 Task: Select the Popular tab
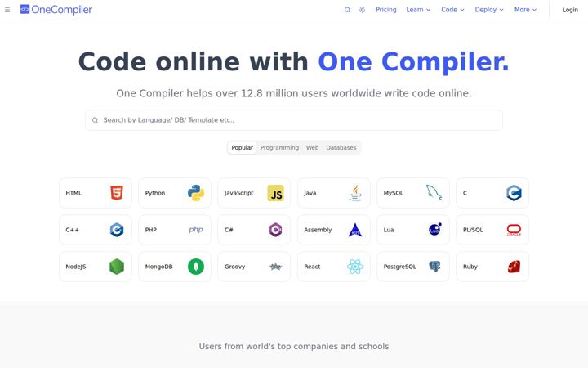coord(242,147)
